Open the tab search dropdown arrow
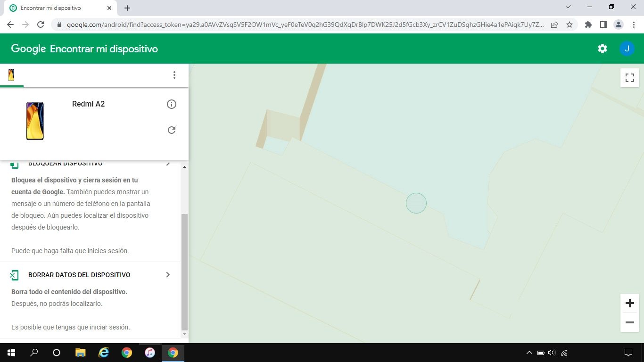 (568, 7)
